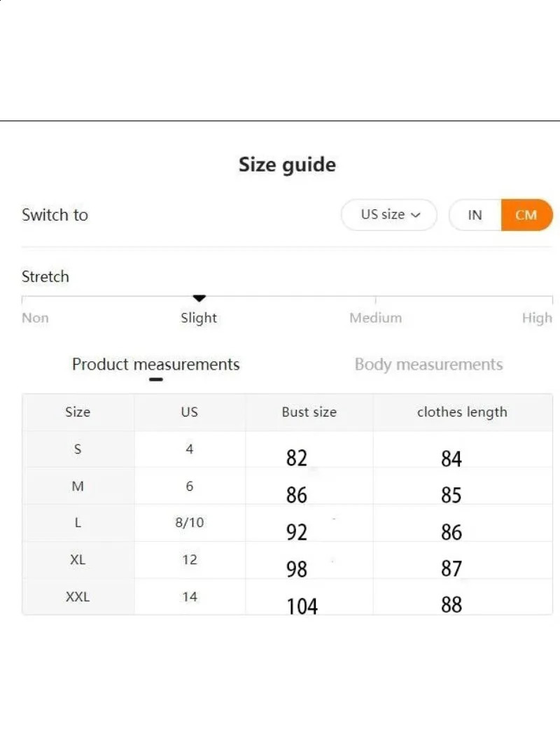The height and width of the screenshot is (747, 560).
Task: Click the Stretch slider marker
Action: pos(199,299)
